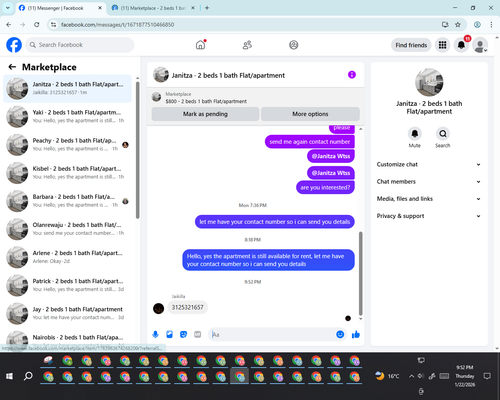Click the conversation list scrollbar
500x400 pixels.
point(137,150)
